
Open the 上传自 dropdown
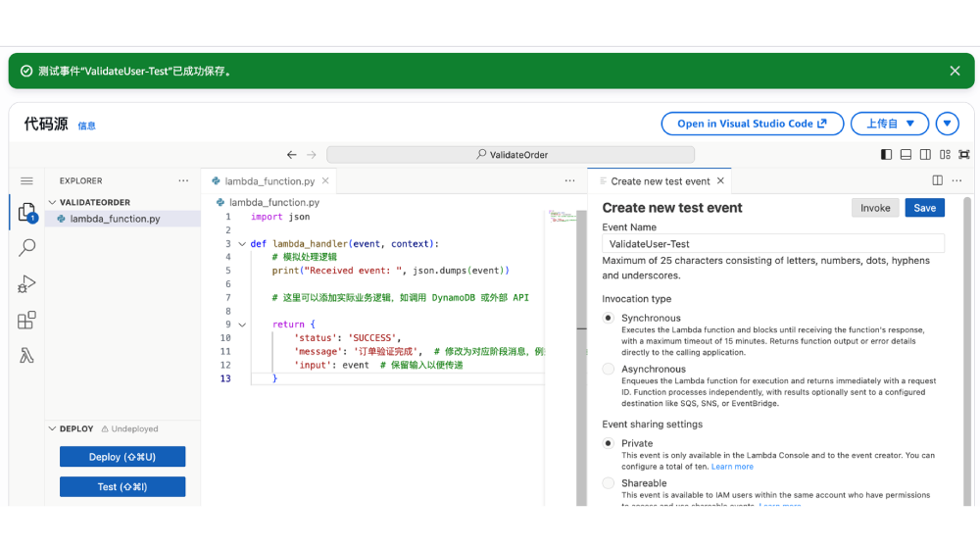[889, 124]
